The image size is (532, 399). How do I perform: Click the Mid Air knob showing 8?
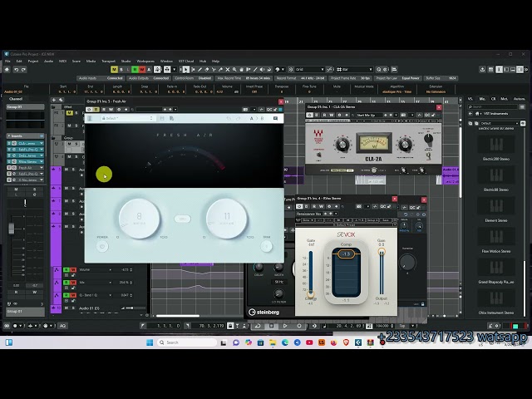click(x=139, y=219)
